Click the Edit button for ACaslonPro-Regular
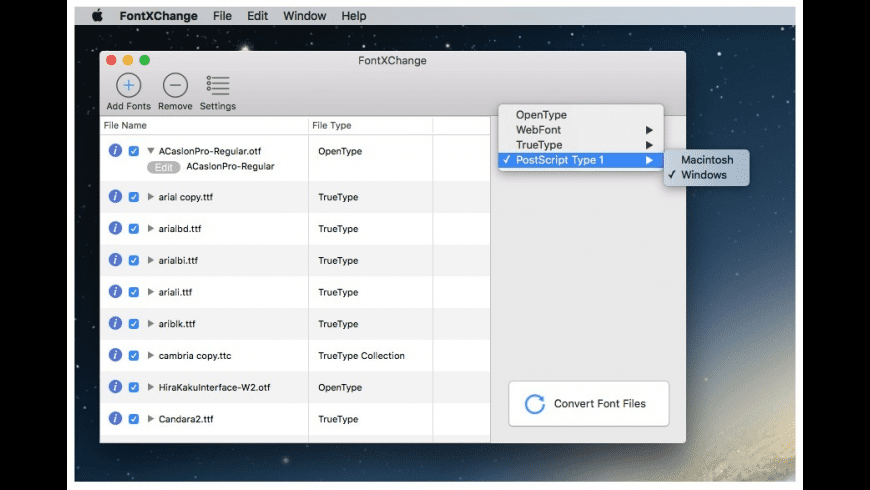Image resolution: width=870 pixels, height=490 pixels. click(163, 167)
